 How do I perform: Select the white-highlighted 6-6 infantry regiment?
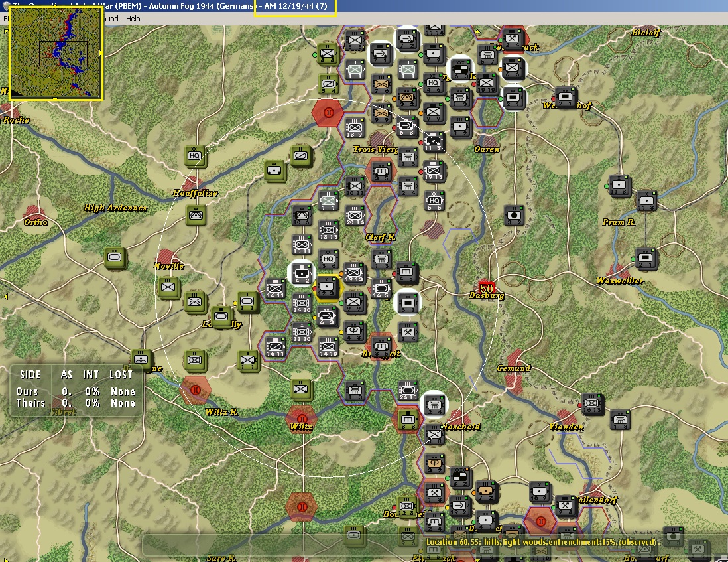(x=513, y=69)
